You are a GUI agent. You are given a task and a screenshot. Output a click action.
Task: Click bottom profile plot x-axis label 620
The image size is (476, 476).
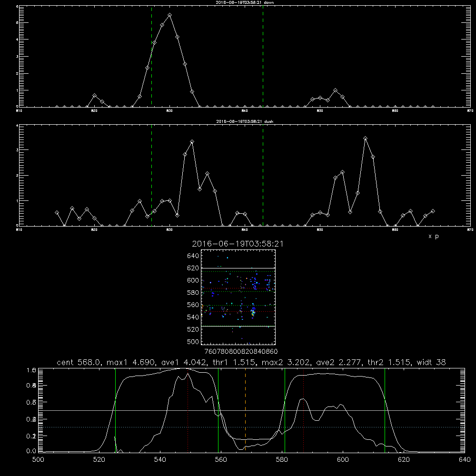point(404,460)
